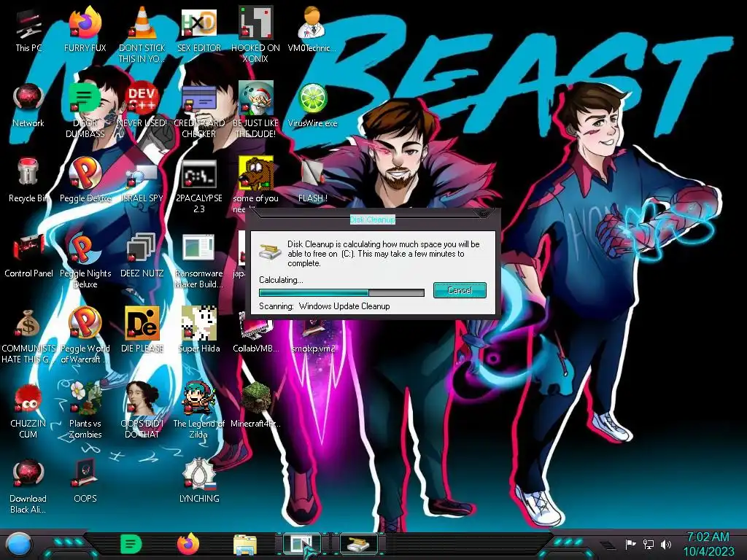747x560 pixels.
Task: Switch to Disk Cleanup taskbar button
Action: tap(359, 544)
